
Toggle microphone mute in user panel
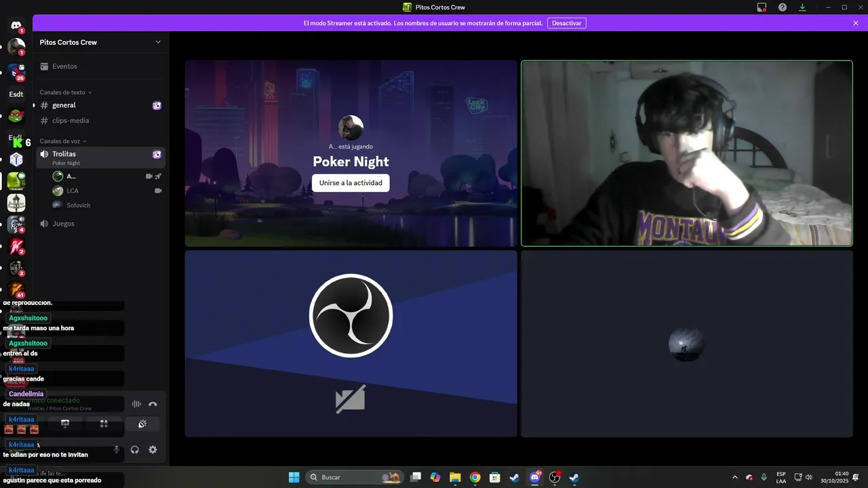pos(117,449)
